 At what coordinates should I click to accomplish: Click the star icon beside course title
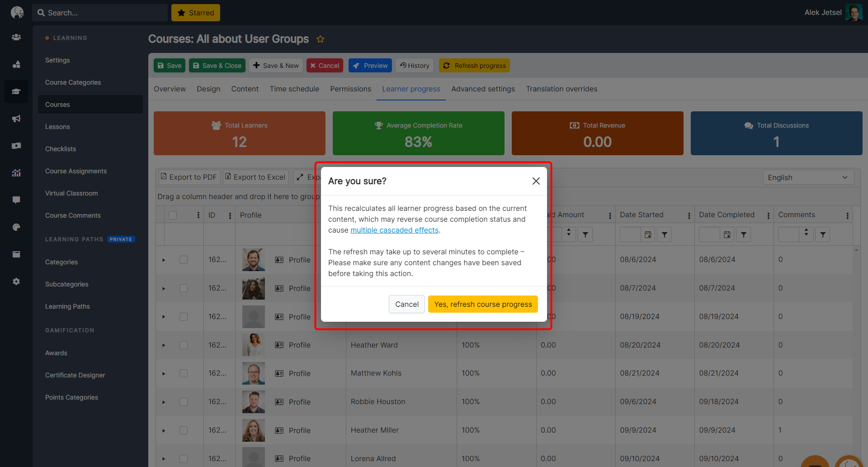(x=320, y=39)
